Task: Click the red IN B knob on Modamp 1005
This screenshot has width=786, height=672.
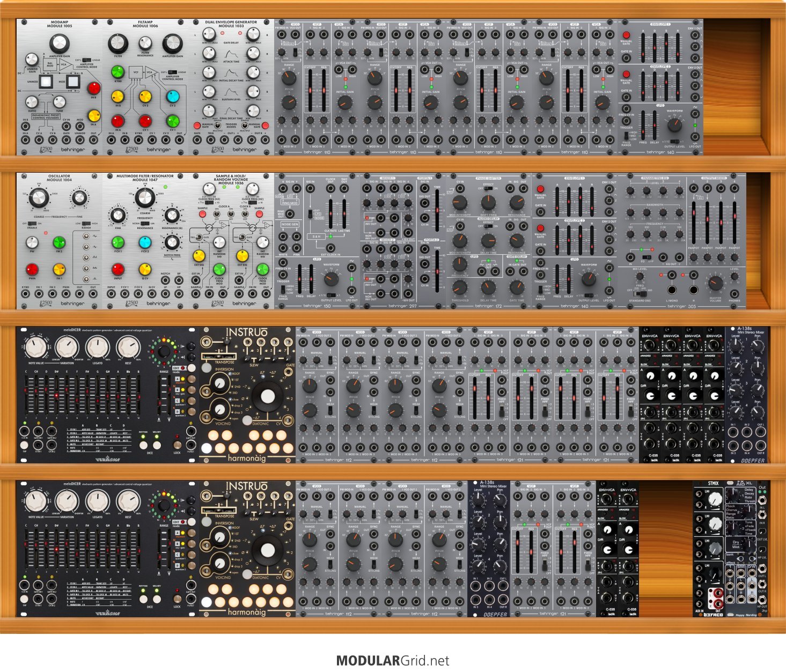Action: 94,88
